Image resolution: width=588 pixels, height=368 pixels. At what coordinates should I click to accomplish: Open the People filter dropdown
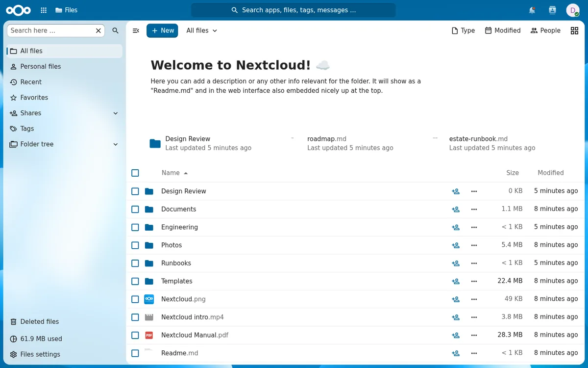(545, 30)
